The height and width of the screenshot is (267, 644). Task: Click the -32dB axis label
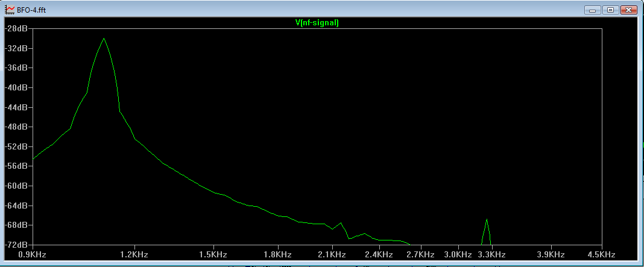[x=16, y=48]
